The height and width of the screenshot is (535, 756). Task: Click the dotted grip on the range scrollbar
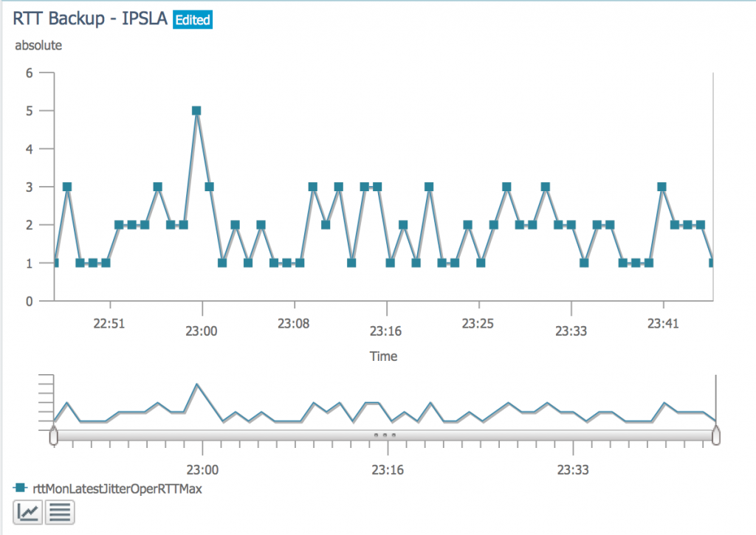tap(385, 436)
